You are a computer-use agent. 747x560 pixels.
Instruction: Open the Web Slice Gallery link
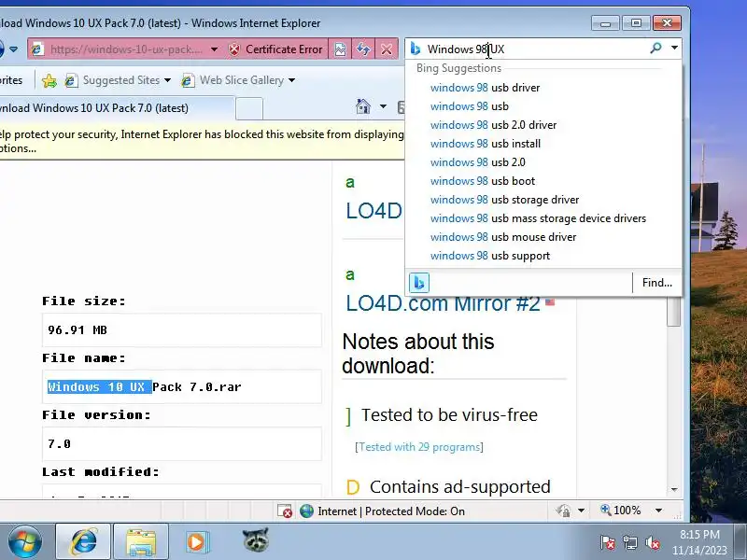click(x=242, y=80)
